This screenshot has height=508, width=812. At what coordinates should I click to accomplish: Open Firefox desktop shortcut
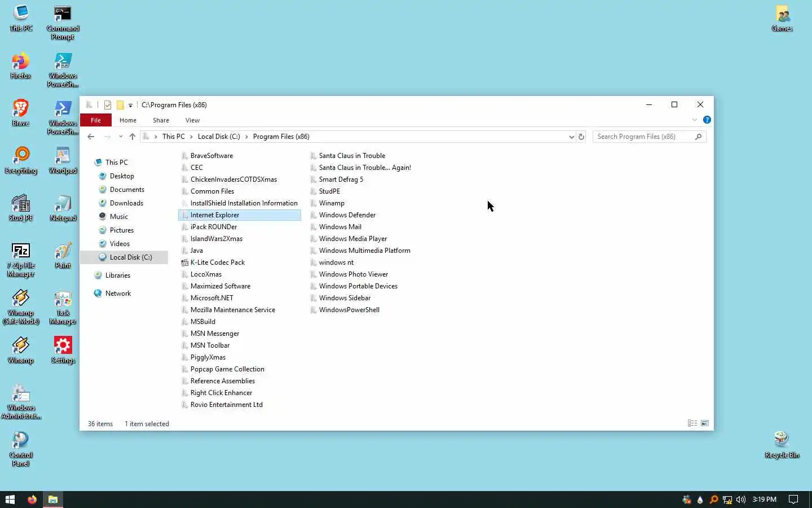click(x=21, y=65)
